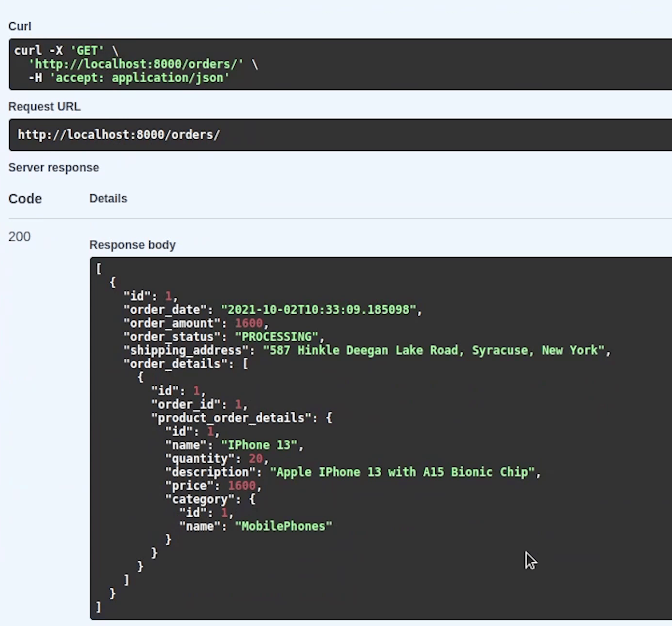Click the IPhone 13 product name value
The width and height of the screenshot is (672, 626).
click(259, 445)
